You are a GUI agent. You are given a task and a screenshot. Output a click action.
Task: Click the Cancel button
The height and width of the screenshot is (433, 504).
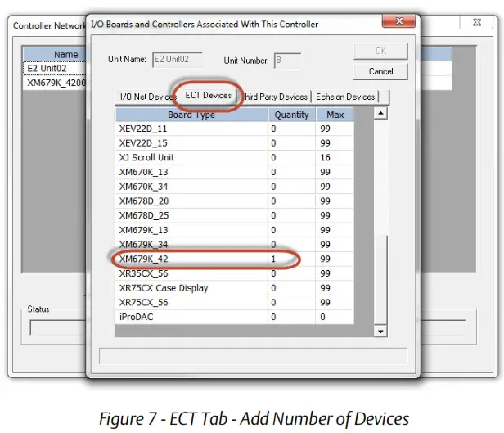[x=380, y=71]
